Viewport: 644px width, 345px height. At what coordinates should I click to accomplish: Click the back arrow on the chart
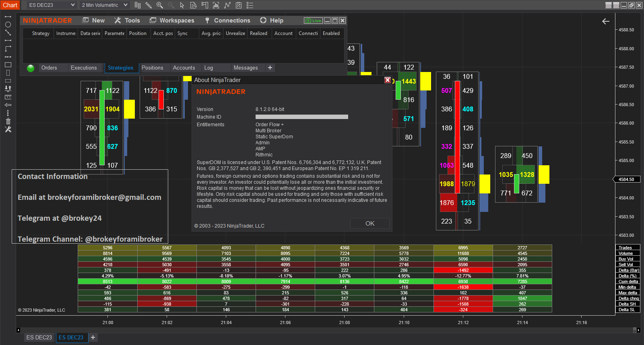(x=606, y=21)
